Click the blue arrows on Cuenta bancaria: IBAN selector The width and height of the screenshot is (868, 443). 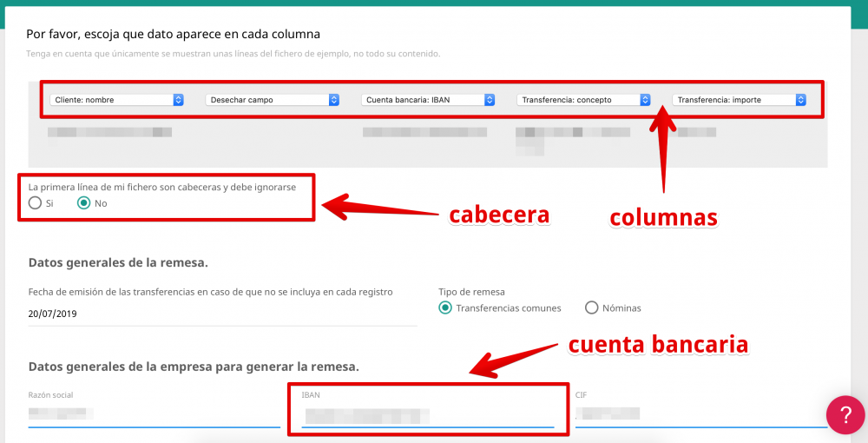490,100
